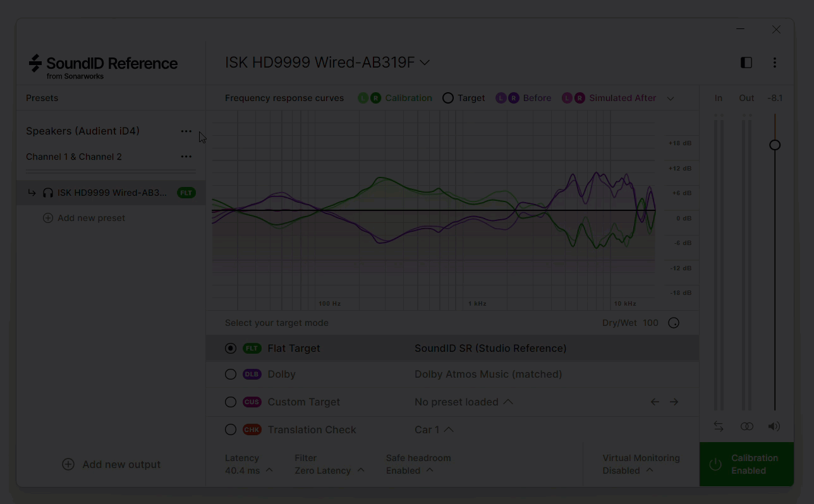The image size is (814, 504).
Task: Mute output with the speaker icon
Action: click(x=774, y=426)
